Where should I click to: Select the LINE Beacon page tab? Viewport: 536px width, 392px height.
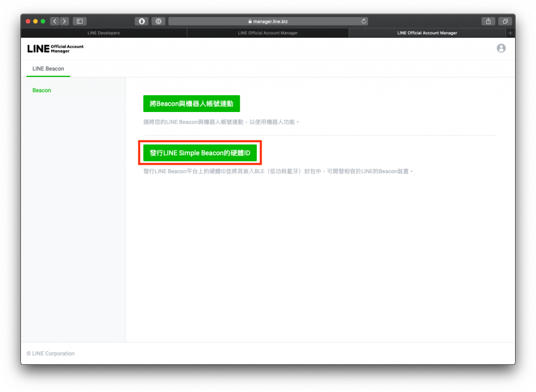pyautogui.click(x=48, y=69)
